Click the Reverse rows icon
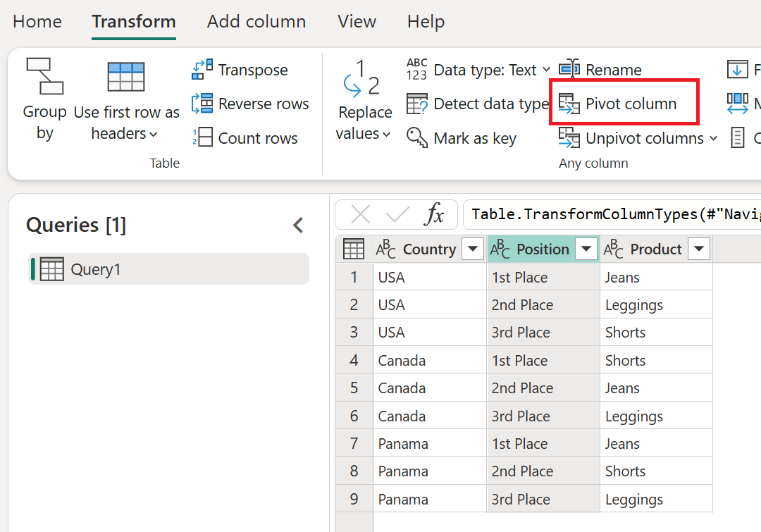 (x=202, y=104)
